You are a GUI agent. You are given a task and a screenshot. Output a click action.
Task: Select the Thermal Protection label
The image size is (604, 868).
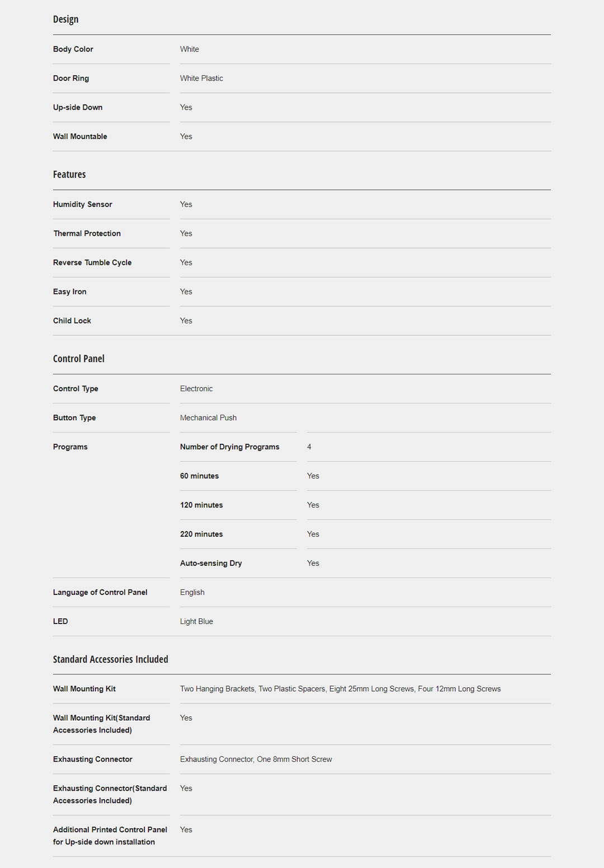87,233
